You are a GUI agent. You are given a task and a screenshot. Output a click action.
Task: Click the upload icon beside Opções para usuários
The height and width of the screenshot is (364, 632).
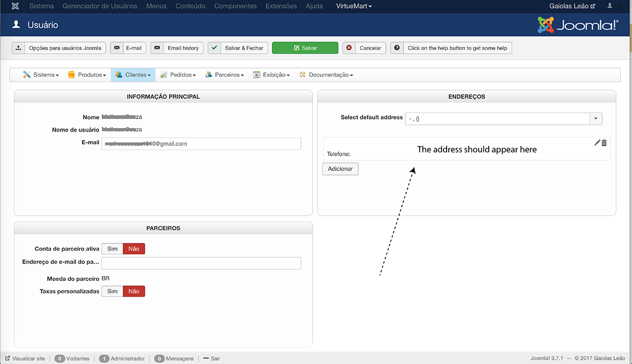18,48
